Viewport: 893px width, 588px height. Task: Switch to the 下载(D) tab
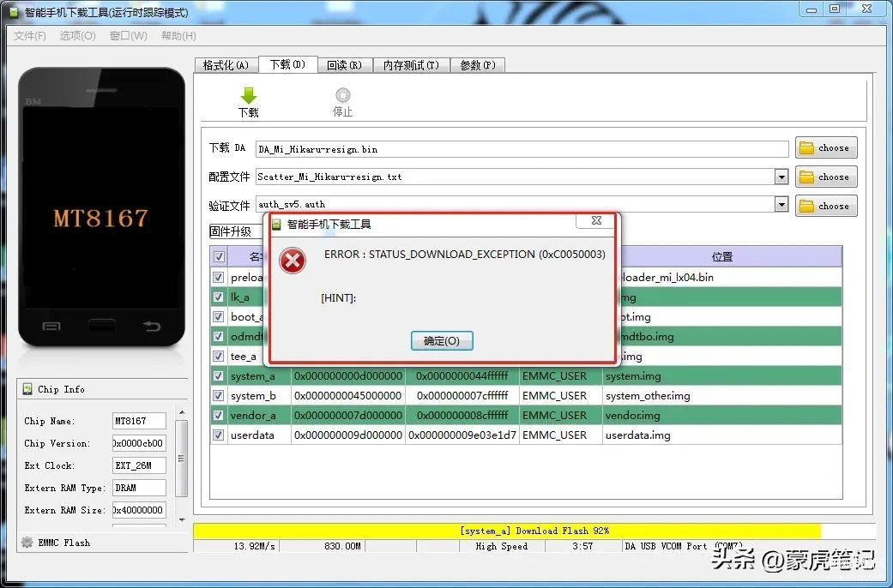click(x=287, y=64)
